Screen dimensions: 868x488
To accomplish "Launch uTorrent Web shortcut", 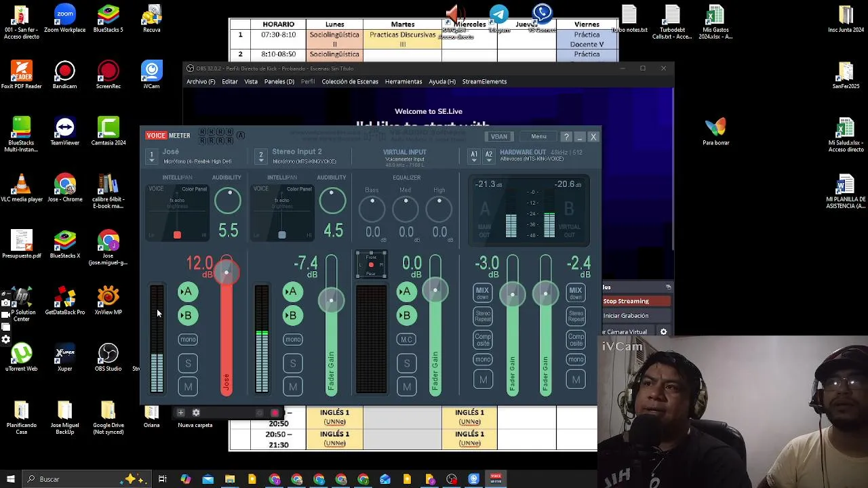I will pos(22,357).
